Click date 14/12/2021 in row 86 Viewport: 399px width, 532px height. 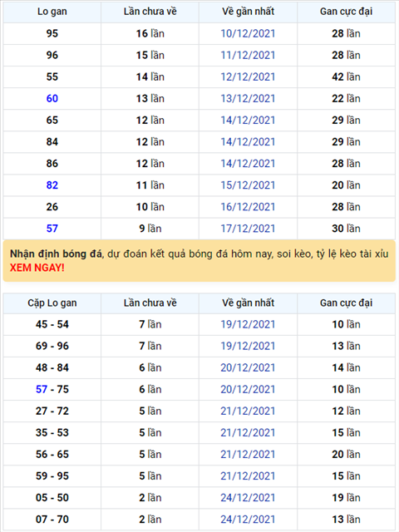click(x=248, y=164)
